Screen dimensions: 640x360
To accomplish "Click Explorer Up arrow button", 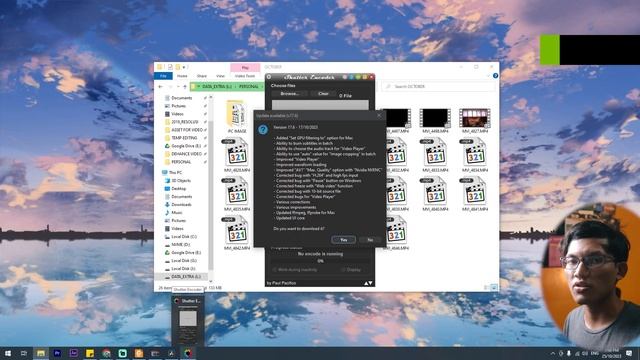I will pyautogui.click(x=185, y=87).
